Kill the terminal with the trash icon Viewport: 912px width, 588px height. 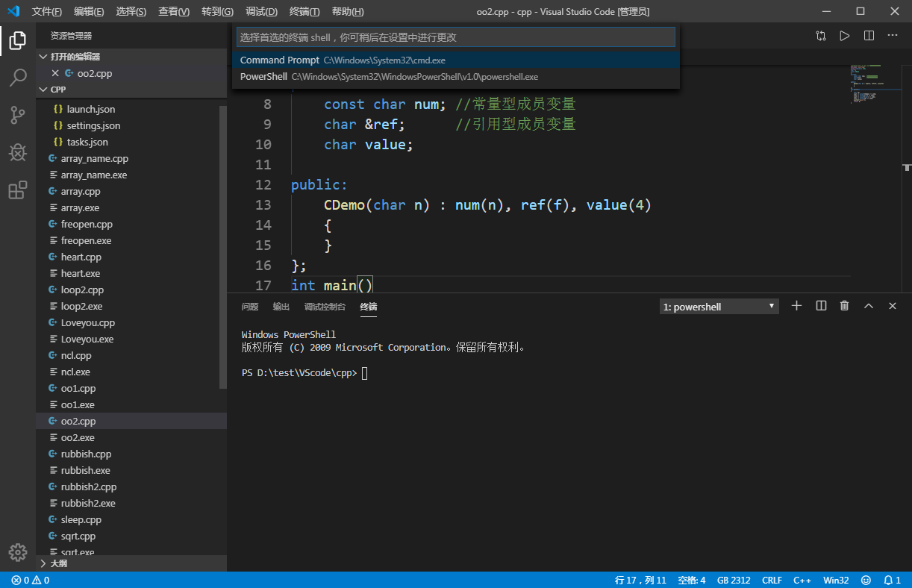pos(844,305)
